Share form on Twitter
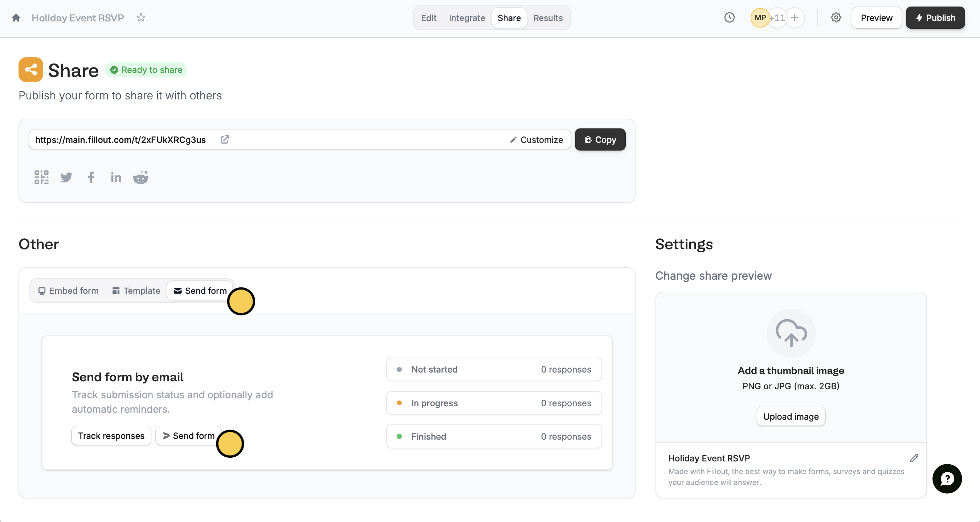The image size is (980, 522). pos(66,177)
